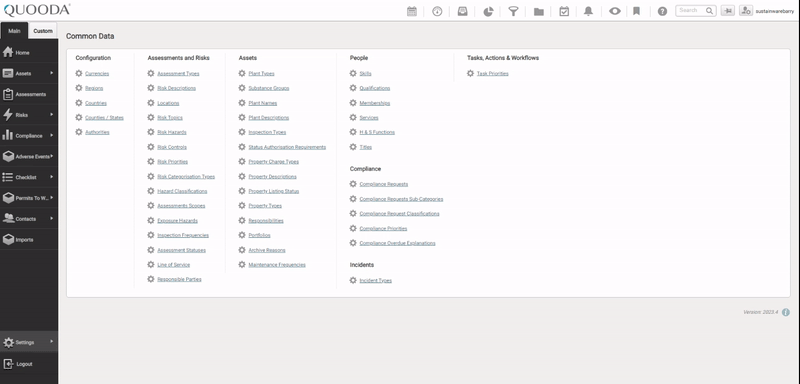
Task: Open the Risk Controls link
Action: point(172,147)
